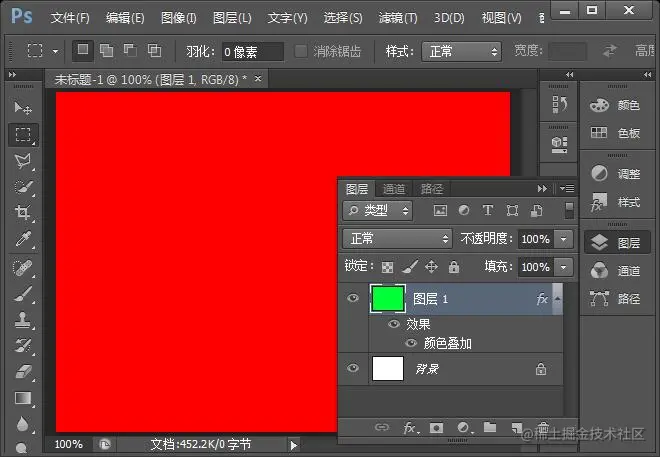This screenshot has height=457, width=660.
Task: Select the Clone Stamp tool
Action: click(x=23, y=320)
